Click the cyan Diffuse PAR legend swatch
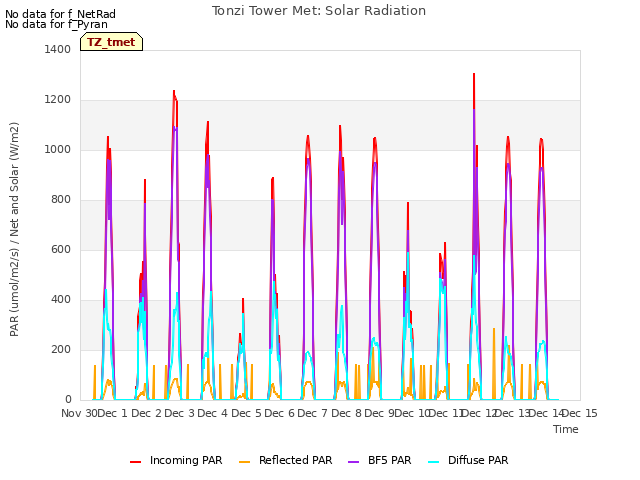The height and width of the screenshot is (480, 640). pyautogui.click(x=434, y=461)
